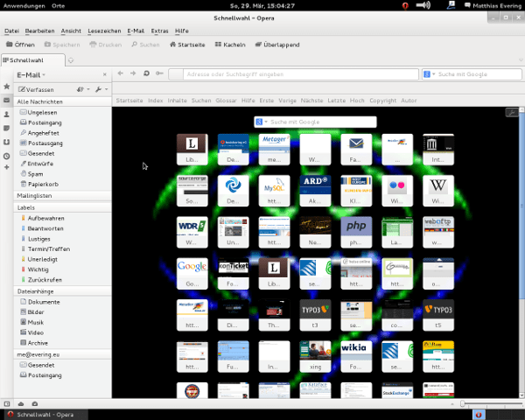Reload the page

pos(146,73)
